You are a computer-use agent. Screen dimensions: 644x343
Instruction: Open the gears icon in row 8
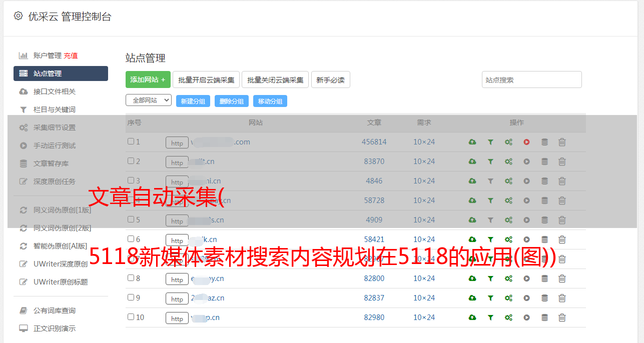point(508,278)
